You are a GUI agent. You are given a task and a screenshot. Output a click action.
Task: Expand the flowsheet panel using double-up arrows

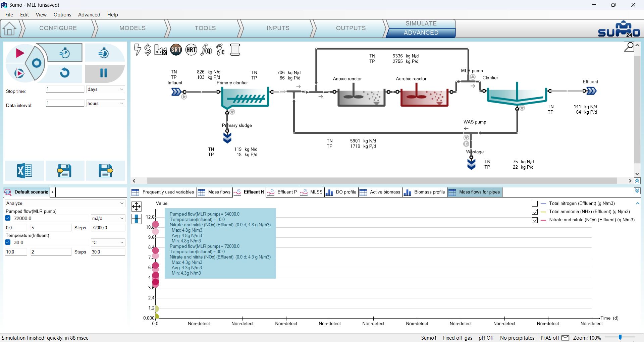coord(637,181)
